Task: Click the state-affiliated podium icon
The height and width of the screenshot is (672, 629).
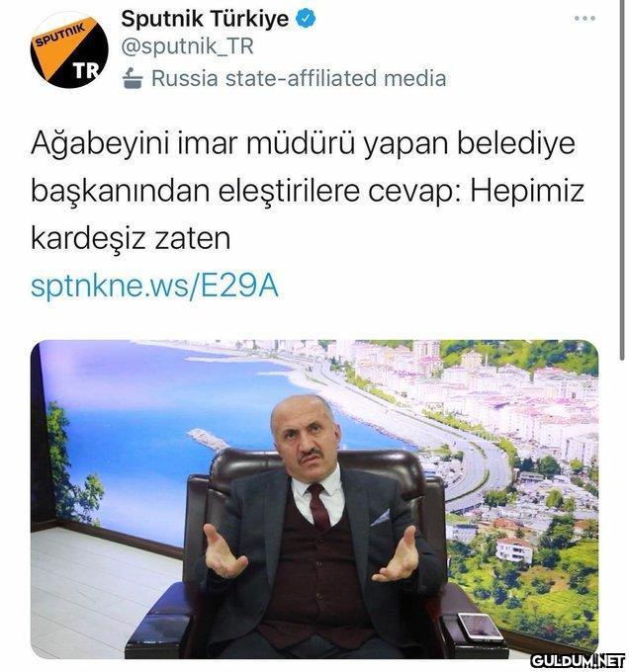Action: point(133,78)
